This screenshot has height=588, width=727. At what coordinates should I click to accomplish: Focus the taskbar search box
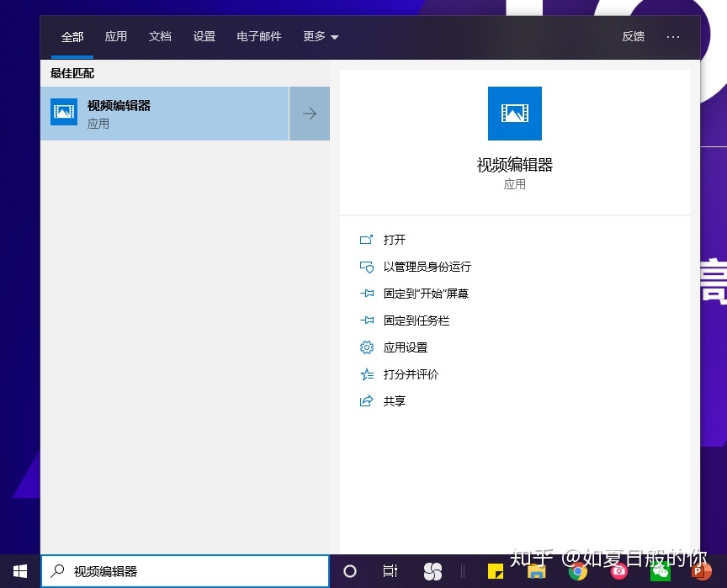pyautogui.click(x=185, y=571)
